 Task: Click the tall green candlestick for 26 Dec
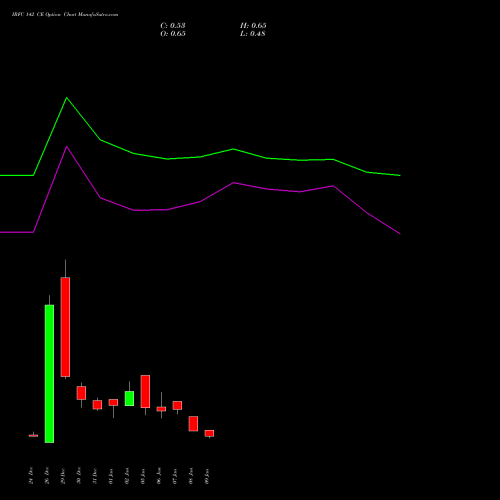click(x=49, y=374)
